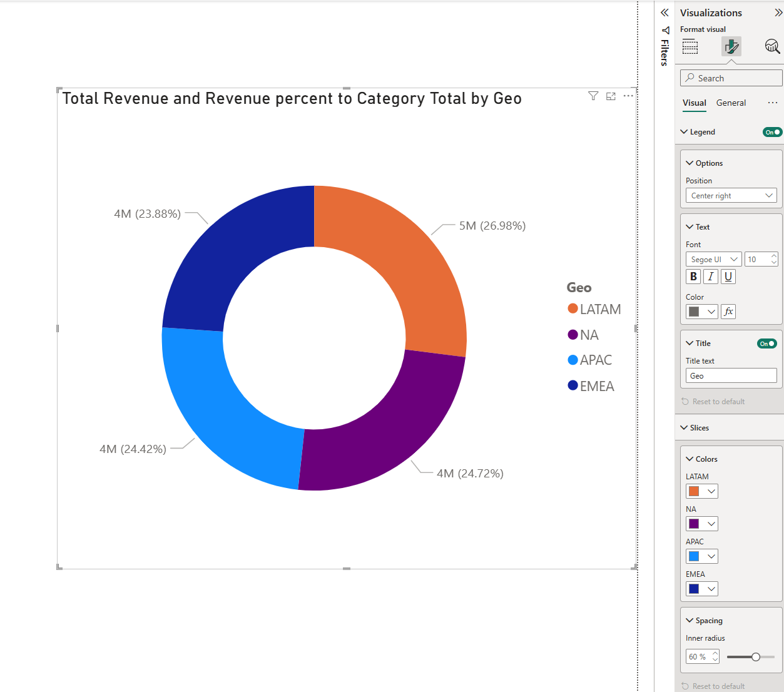
Task: Open the Build visual fields icon
Action: 690,46
